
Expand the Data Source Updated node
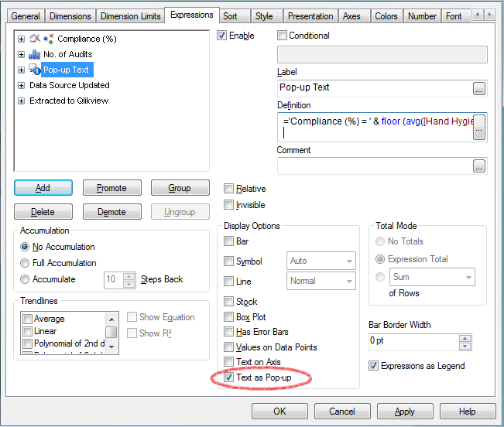point(21,85)
